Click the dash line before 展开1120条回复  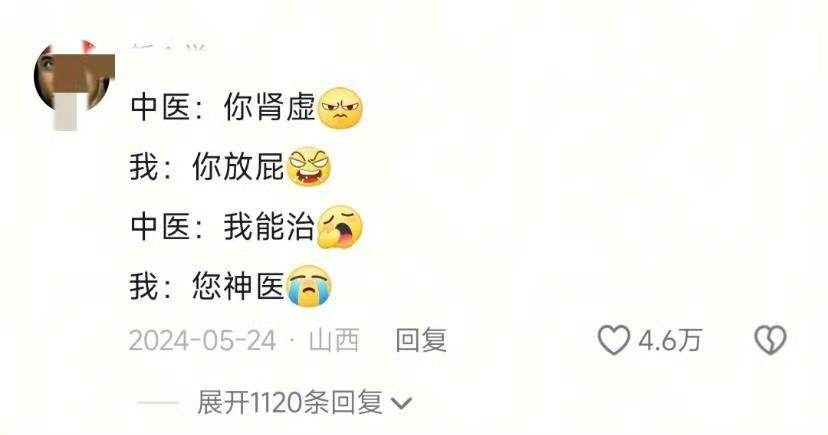[158, 403]
